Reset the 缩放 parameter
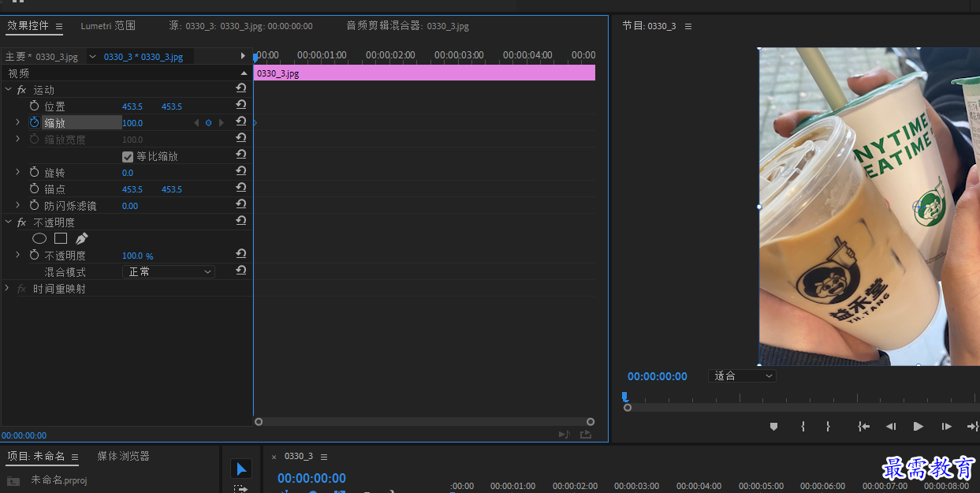Screen dimensions: 980x493 tap(241, 121)
